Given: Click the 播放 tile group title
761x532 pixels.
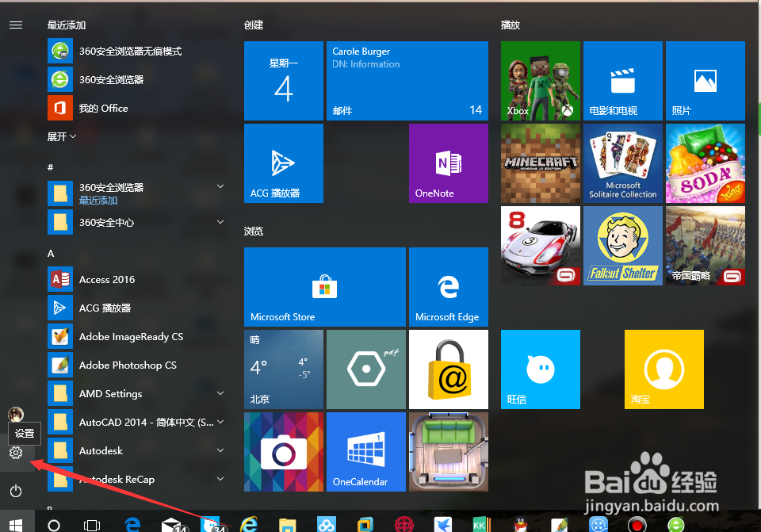Looking at the screenshot, I should [x=510, y=25].
